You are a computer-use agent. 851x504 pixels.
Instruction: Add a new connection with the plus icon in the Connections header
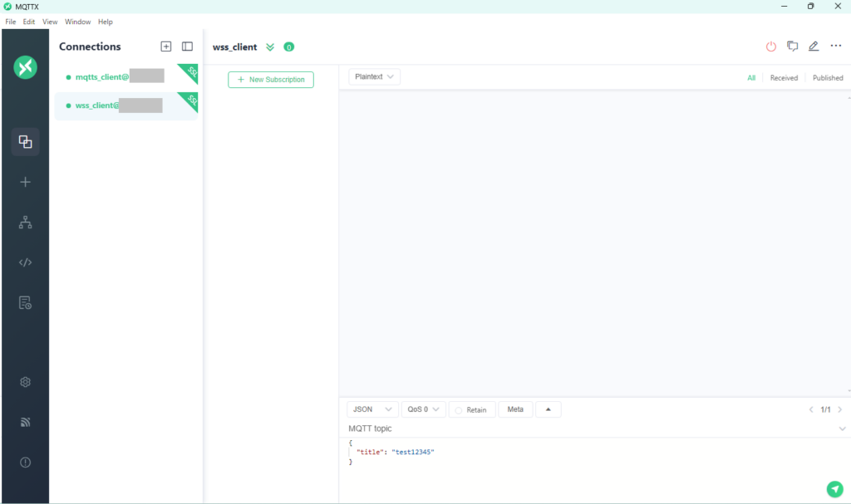(166, 46)
